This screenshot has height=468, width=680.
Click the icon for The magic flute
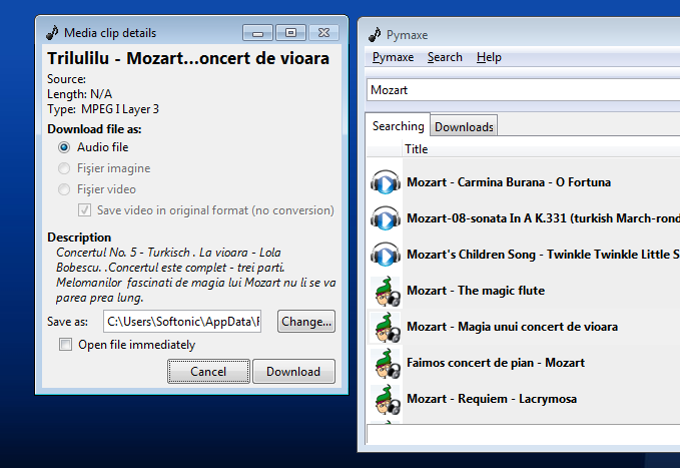pyautogui.click(x=386, y=291)
